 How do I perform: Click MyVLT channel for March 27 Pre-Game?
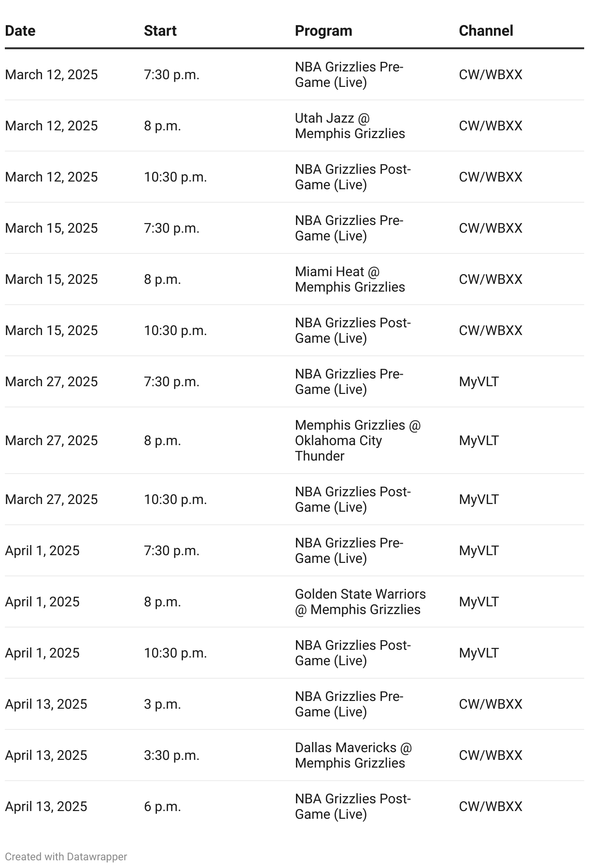point(479,382)
